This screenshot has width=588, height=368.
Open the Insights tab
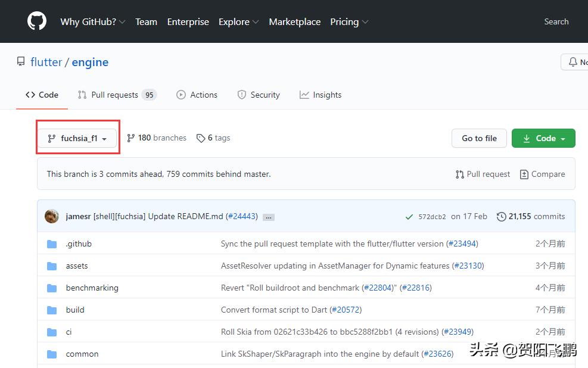tap(321, 95)
